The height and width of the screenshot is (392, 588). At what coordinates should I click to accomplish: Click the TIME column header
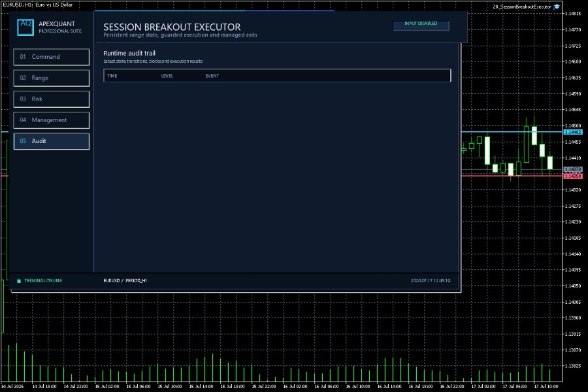[112, 76]
